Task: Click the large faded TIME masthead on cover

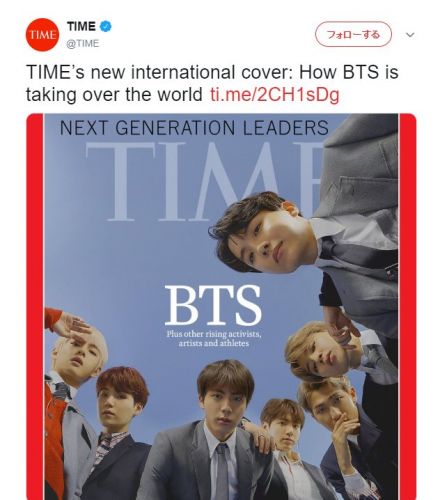Action: pyautogui.click(x=203, y=181)
